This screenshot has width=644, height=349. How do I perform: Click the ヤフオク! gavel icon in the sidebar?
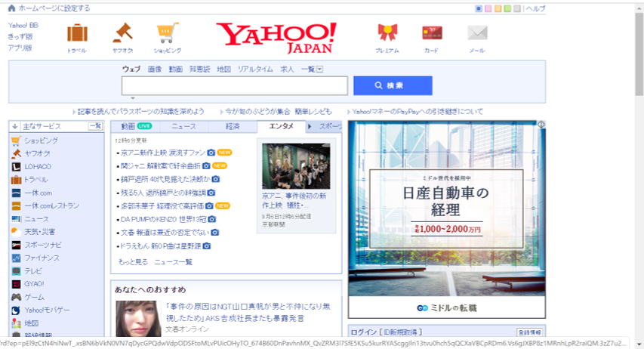16,154
